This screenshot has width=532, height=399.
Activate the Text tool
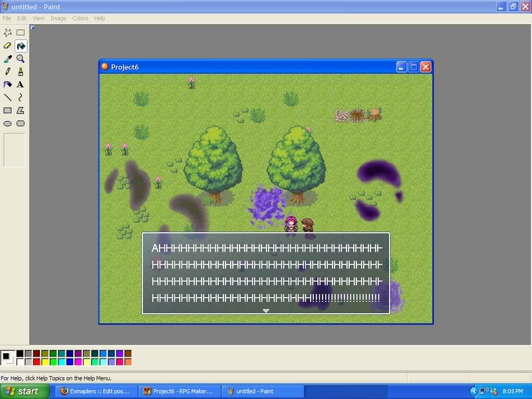click(x=21, y=84)
